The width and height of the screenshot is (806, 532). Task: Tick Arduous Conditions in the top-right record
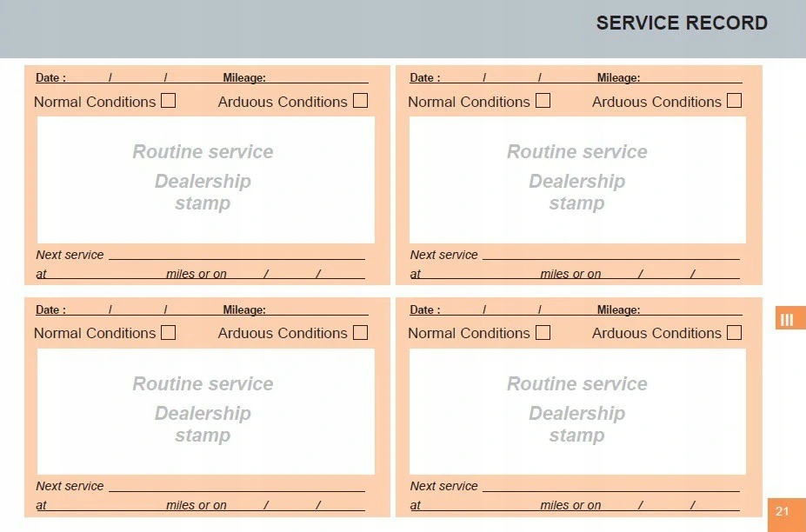point(734,100)
